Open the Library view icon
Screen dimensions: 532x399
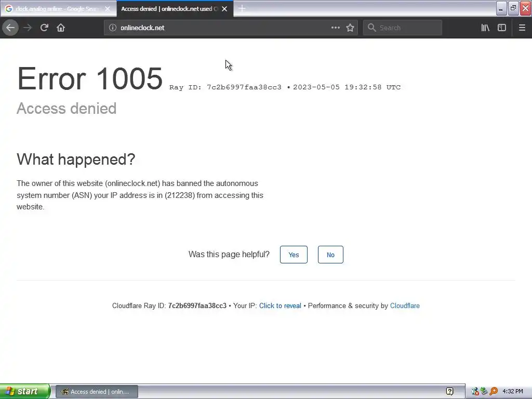point(485,28)
